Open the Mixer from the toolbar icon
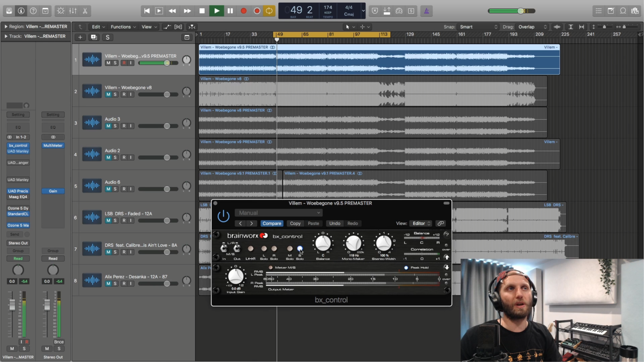The width and height of the screenshot is (644, 362). (73, 11)
